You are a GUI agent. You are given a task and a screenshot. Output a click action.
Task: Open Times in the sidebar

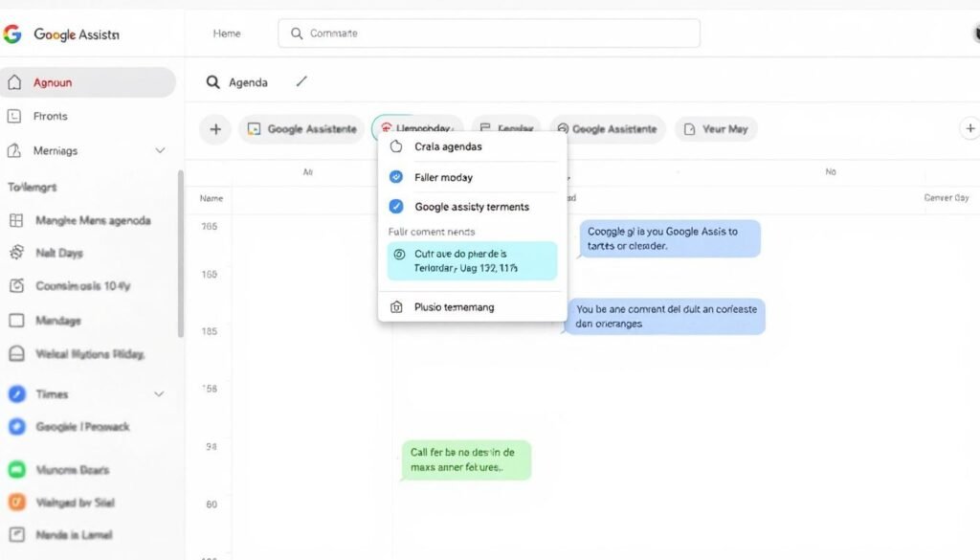tap(52, 394)
